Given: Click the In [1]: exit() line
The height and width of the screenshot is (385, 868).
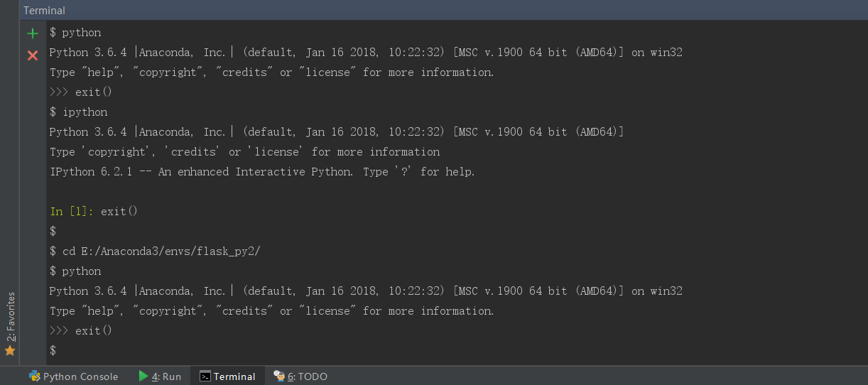Looking at the screenshot, I should tap(94, 212).
